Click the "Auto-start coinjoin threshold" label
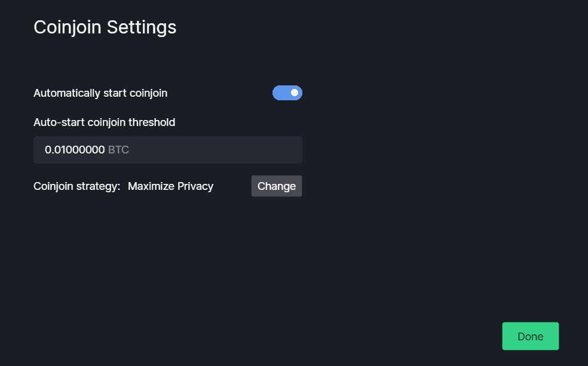The height and width of the screenshot is (366, 588). (104, 122)
